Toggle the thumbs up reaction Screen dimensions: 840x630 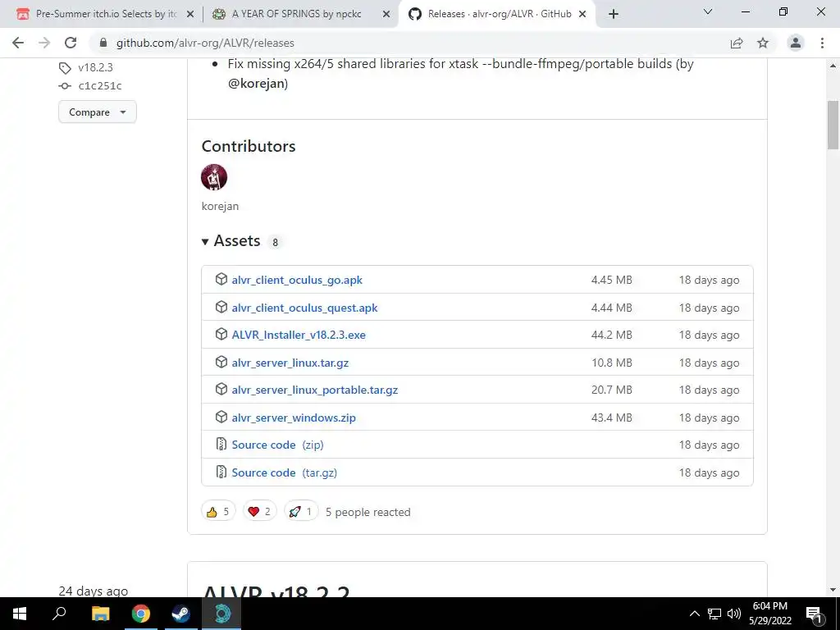click(x=218, y=512)
